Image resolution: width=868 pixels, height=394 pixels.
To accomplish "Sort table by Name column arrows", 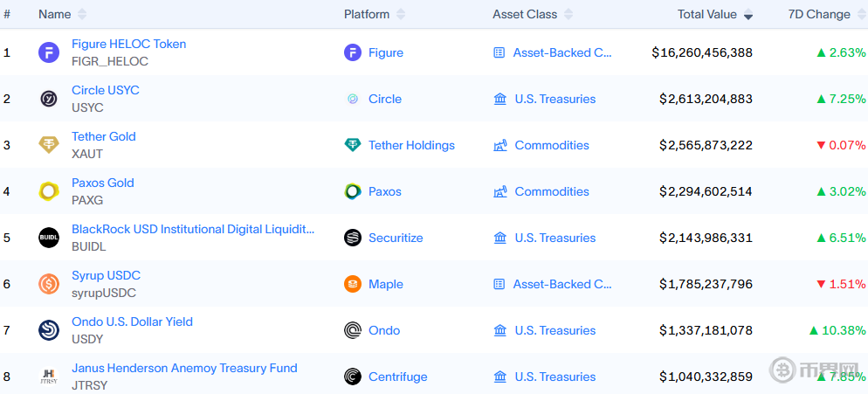I will 82,14.
